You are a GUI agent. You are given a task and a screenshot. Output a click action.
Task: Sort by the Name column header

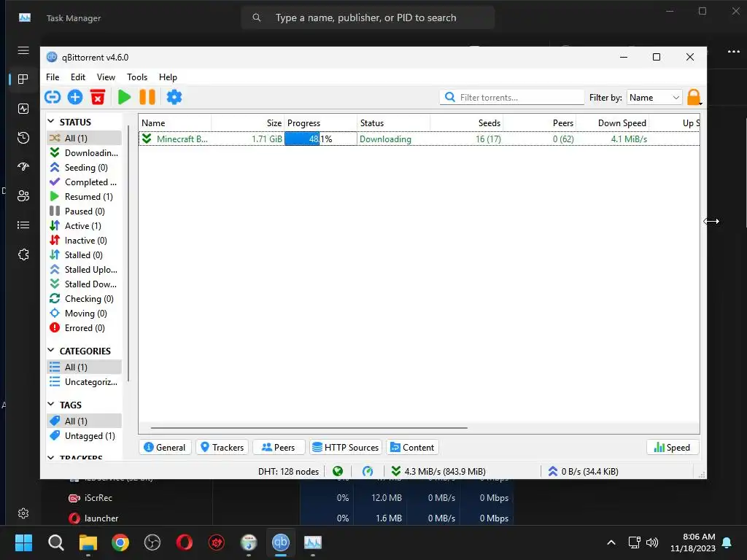[x=175, y=122]
